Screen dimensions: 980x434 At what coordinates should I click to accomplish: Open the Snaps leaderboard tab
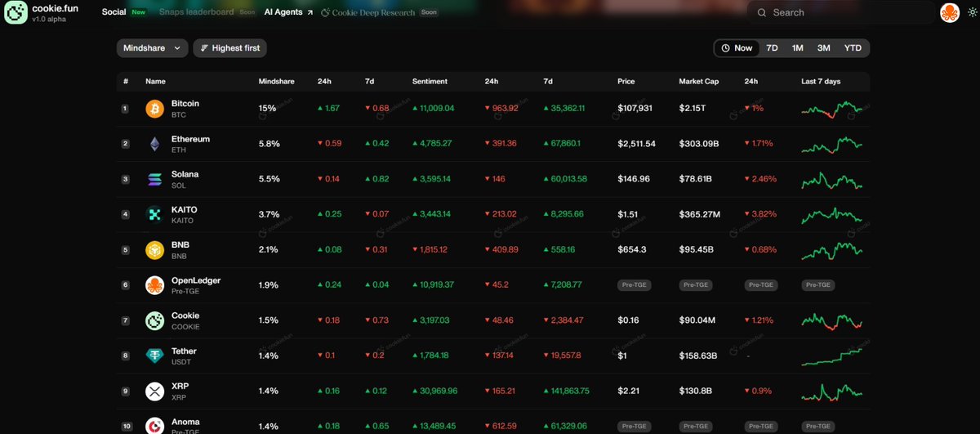tap(208, 12)
